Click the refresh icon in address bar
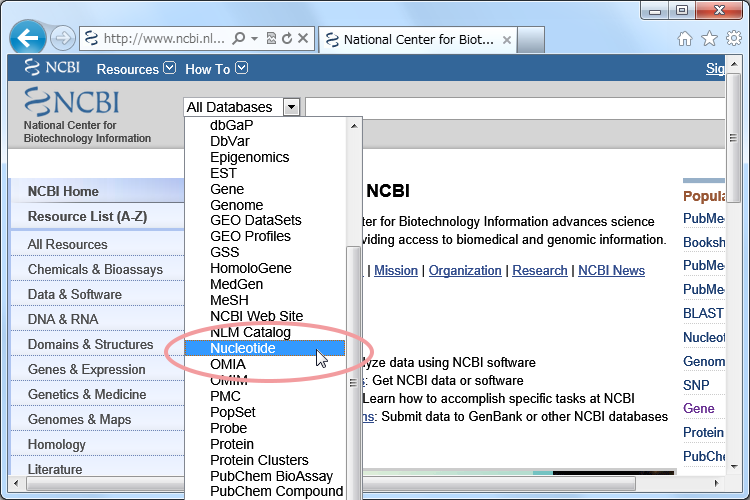The height and width of the screenshot is (500, 750). click(x=287, y=38)
